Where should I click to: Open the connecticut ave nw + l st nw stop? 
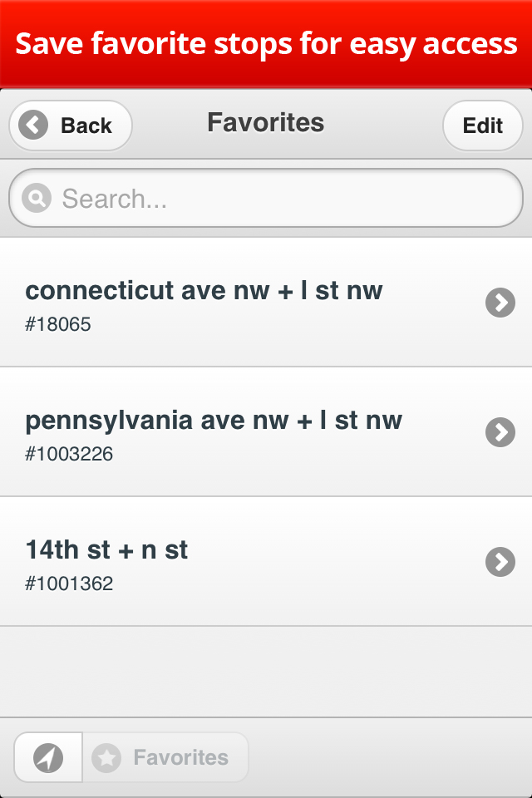[204, 291]
